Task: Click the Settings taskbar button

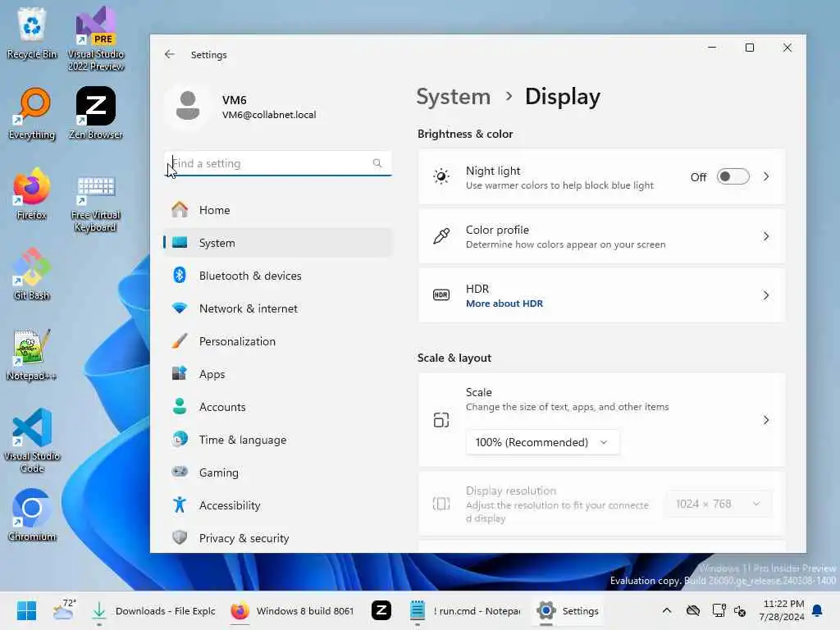Action: pos(568,610)
